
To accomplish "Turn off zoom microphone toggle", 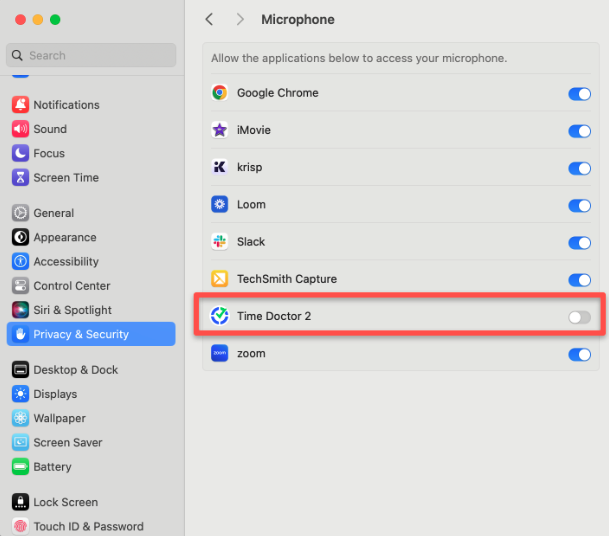I will coord(579,354).
